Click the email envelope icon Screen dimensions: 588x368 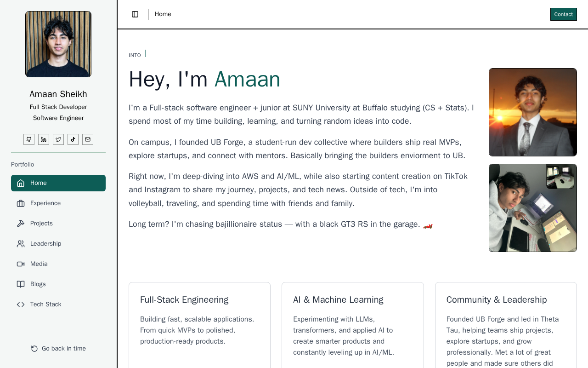(x=88, y=139)
